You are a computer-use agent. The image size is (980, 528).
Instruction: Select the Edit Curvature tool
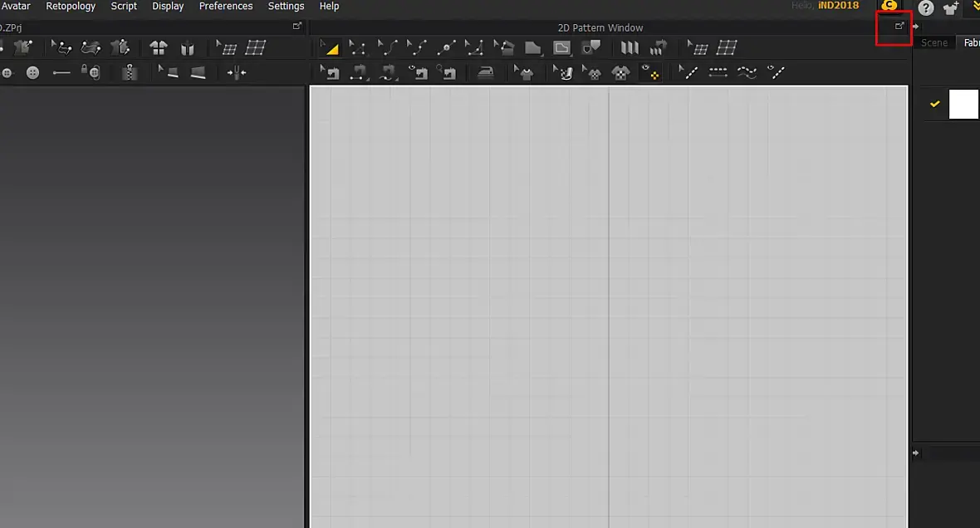coord(387,47)
